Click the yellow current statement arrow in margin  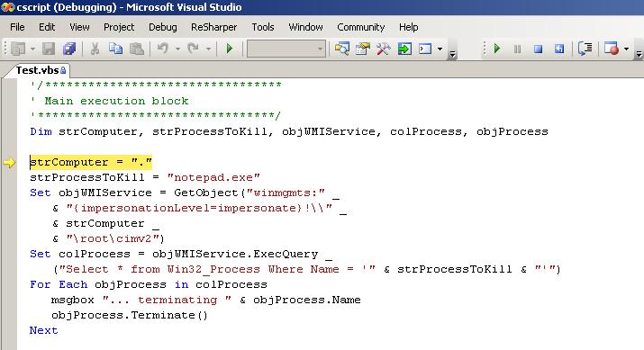(x=9, y=163)
